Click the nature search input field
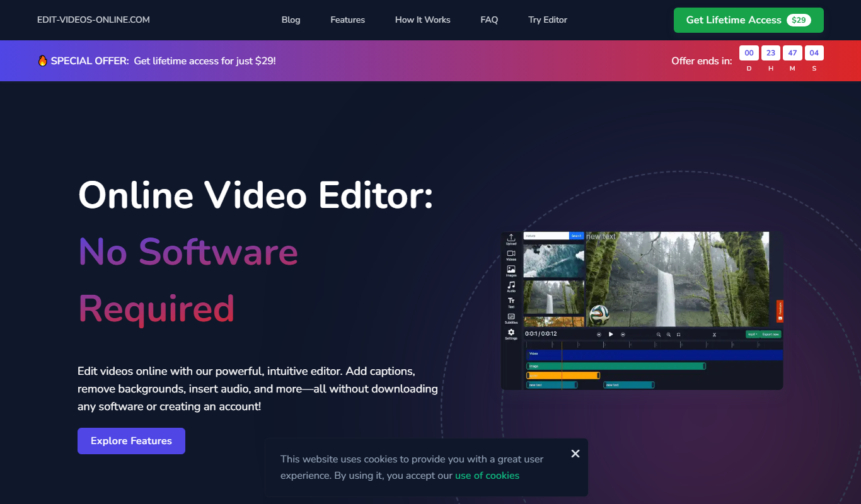 tap(546, 236)
